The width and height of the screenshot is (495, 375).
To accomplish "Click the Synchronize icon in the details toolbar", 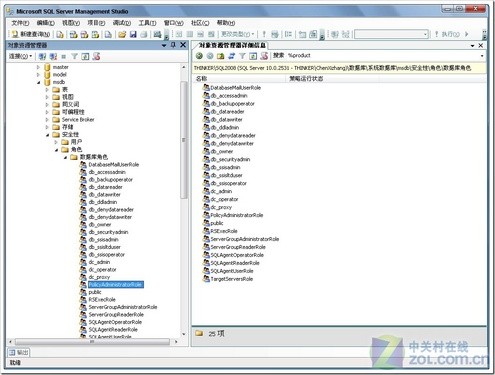I will (232, 56).
